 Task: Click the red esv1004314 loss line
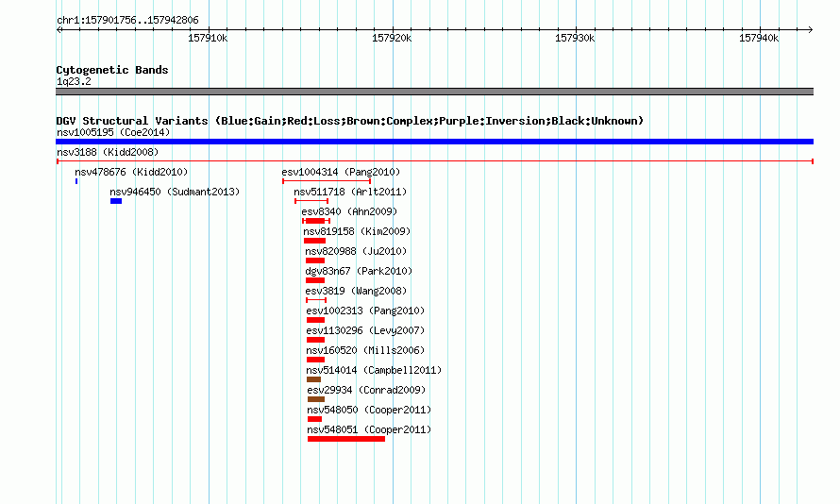point(327,181)
